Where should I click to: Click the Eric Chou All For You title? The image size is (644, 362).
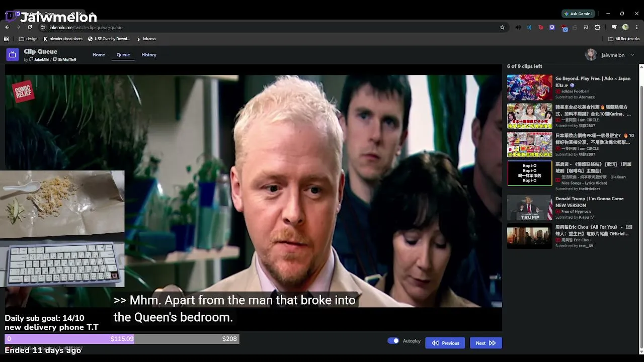[594, 230]
